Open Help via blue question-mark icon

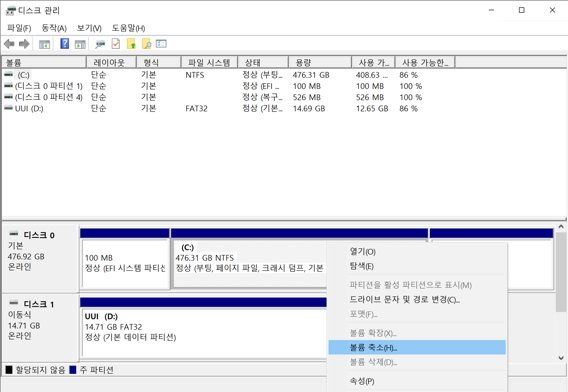coord(65,44)
